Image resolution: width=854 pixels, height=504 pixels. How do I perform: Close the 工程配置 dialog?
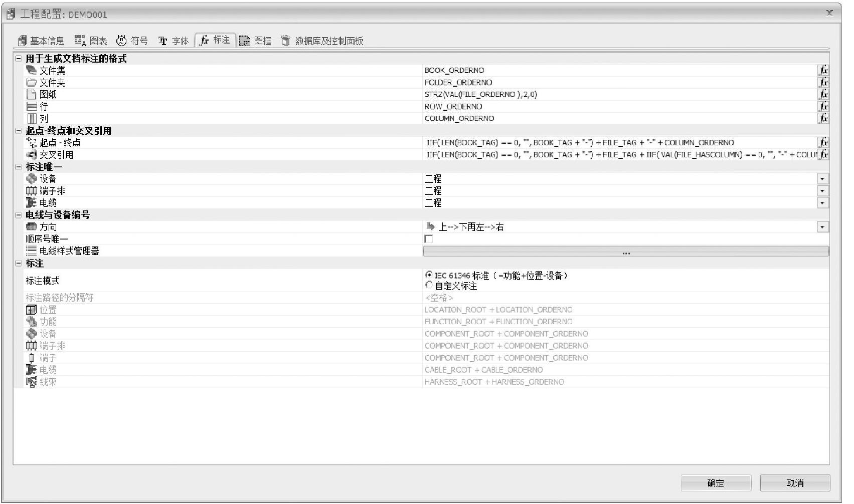(x=829, y=13)
